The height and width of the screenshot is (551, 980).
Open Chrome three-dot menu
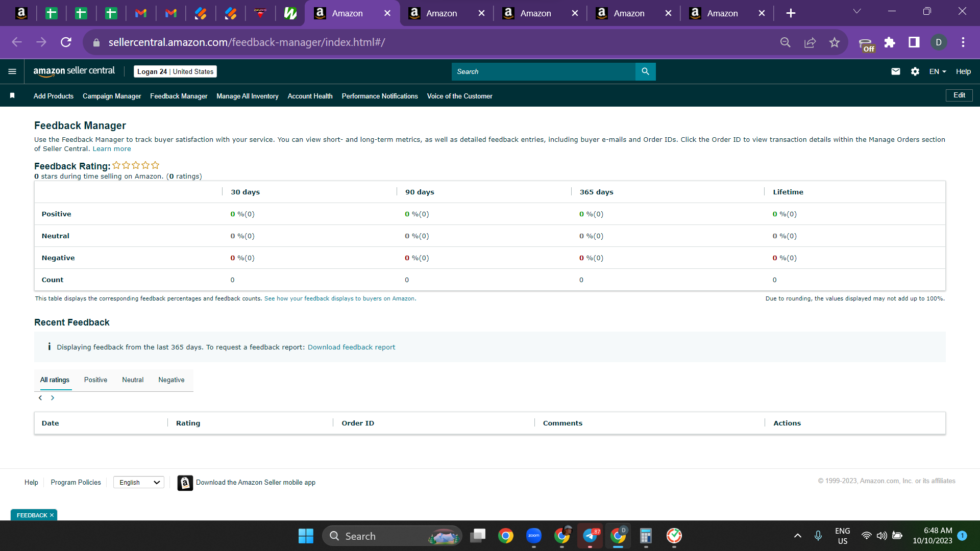coord(963,42)
